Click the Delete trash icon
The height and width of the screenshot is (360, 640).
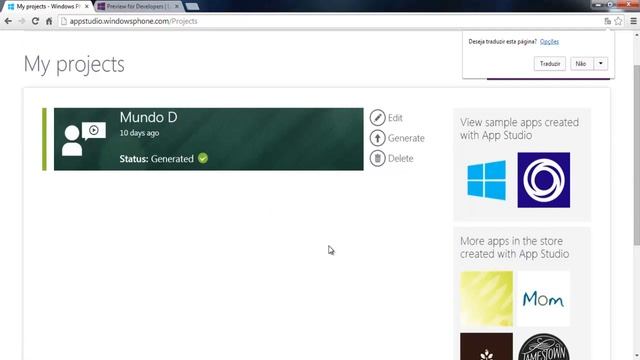tap(377, 158)
